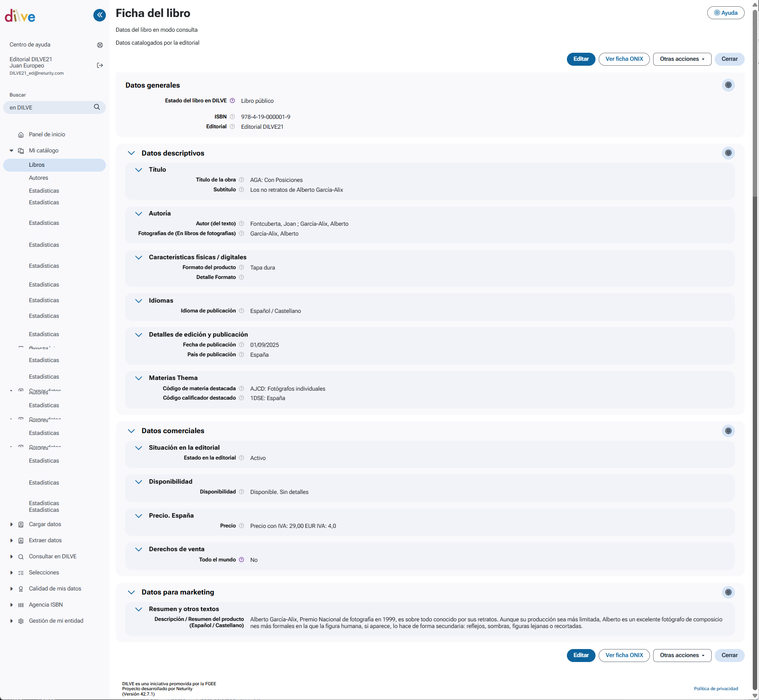Image resolution: width=759 pixels, height=700 pixels.
Task: Click the help icon in Datos para marketing header
Action: tap(728, 592)
